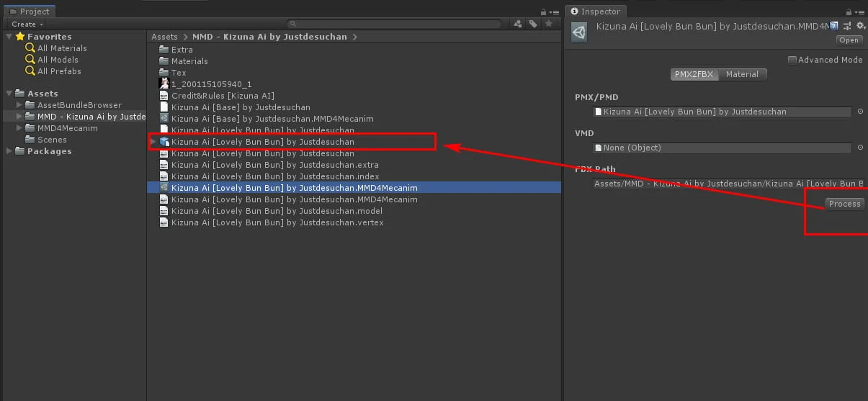Click the Project search input field

pyautogui.click(x=396, y=24)
